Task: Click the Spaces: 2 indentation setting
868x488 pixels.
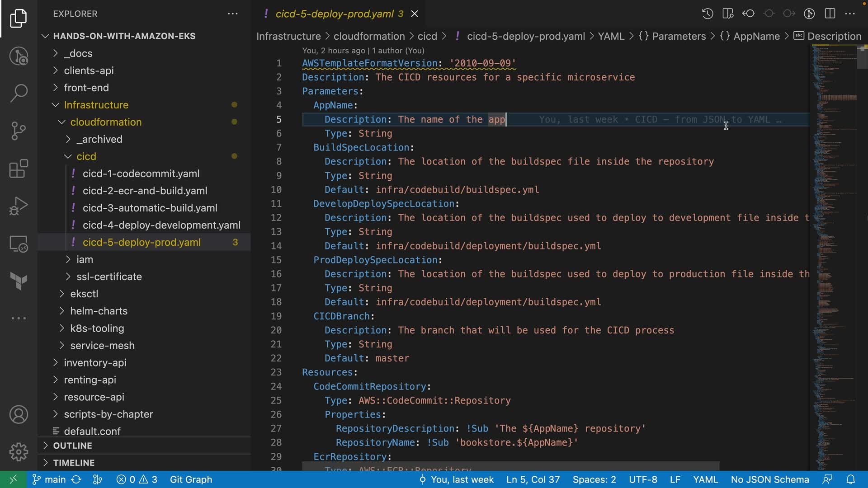Action: pyautogui.click(x=594, y=479)
